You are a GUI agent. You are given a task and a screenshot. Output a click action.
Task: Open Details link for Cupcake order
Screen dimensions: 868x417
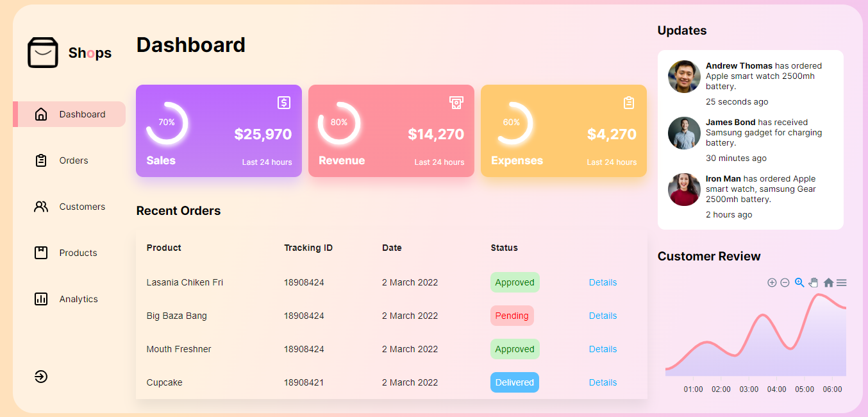pos(603,382)
